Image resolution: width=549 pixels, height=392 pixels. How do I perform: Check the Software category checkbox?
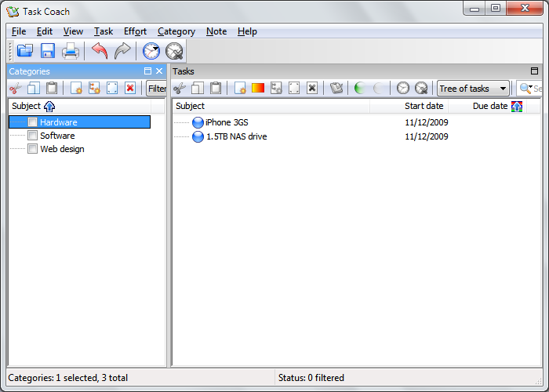(x=33, y=135)
